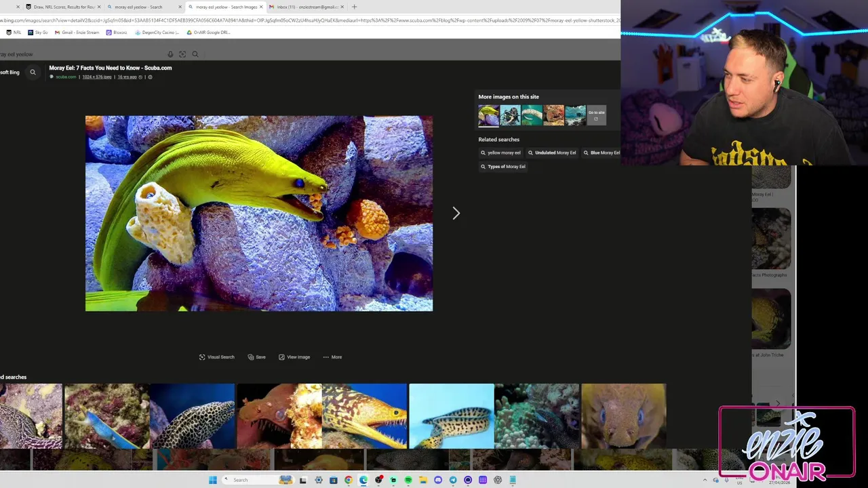Open eel among coral reef thumbnail

536,416
